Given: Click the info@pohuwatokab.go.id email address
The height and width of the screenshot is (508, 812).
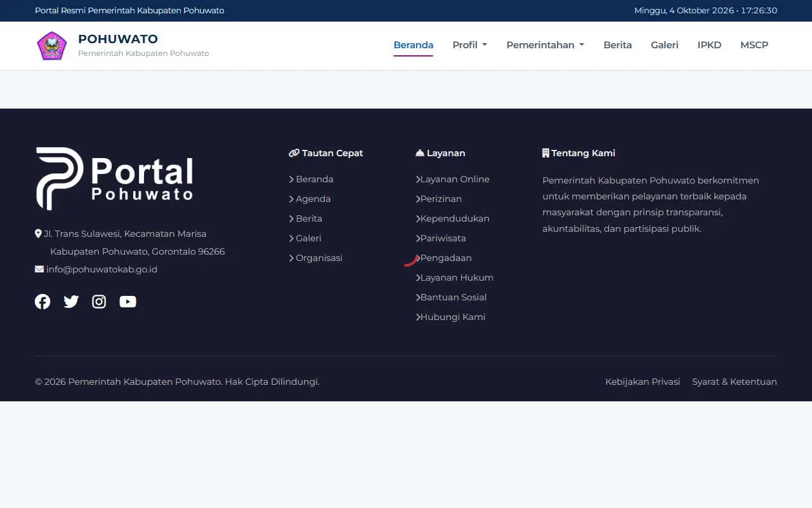Looking at the screenshot, I should (x=101, y=269).
